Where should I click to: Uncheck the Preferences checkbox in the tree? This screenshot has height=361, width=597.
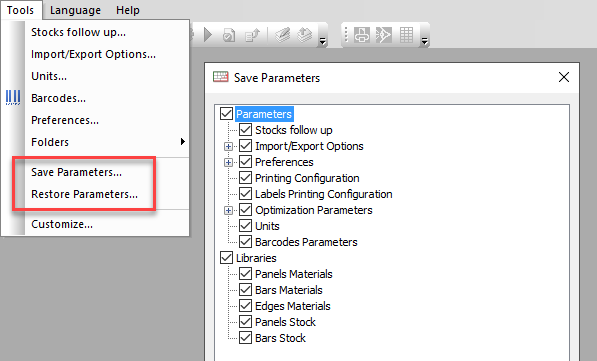[246, 161]
